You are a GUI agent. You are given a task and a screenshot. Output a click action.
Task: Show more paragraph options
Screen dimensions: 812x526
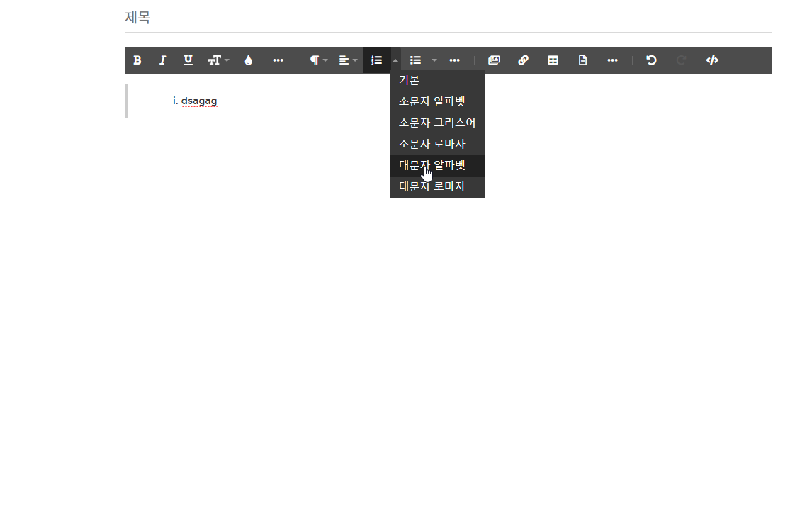(x=454, y=60)
